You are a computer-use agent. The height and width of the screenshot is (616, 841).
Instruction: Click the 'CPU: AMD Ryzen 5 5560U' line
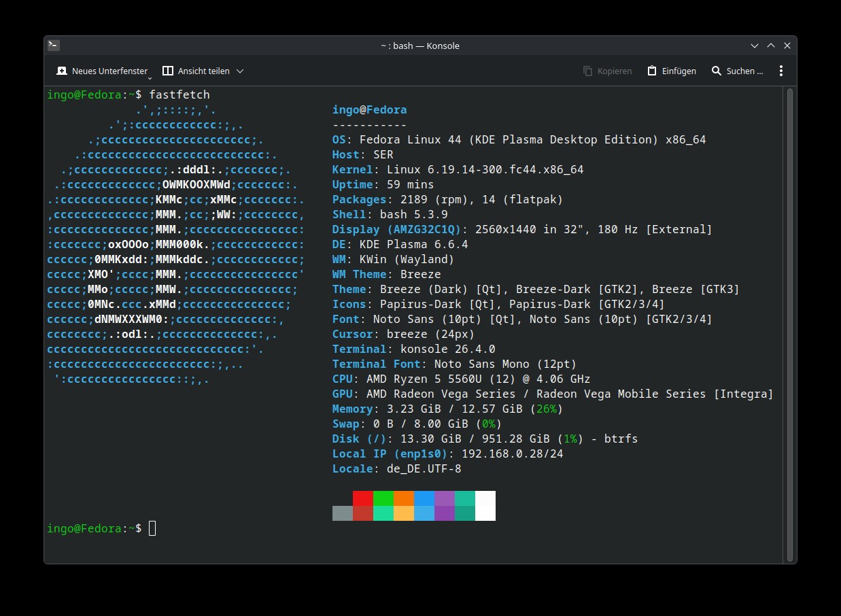[462, 379]
